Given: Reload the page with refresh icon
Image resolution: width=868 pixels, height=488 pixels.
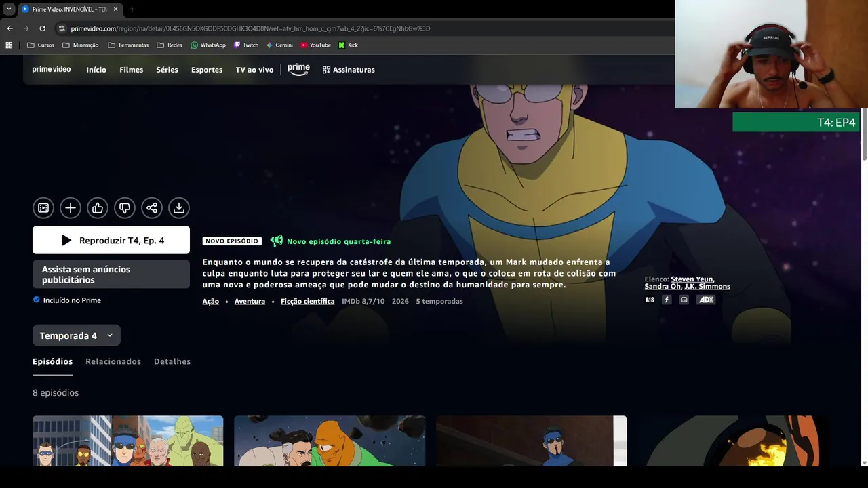Looking at the screenshot, I should tap(42, 28).
